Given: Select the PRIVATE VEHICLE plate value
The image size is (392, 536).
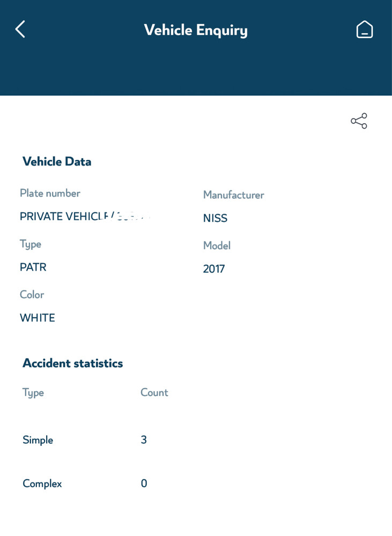Looking at the screenshot, I should (85, 217).
